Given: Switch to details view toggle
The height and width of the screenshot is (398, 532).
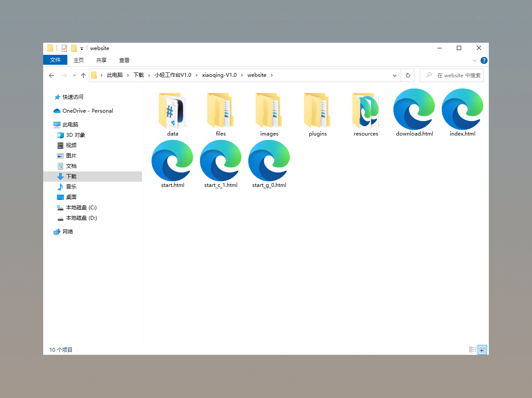Looking at the screenshot, I should click(473, 350).
